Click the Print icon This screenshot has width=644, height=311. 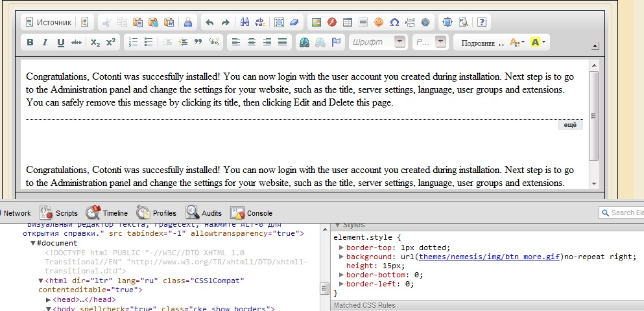187,22
